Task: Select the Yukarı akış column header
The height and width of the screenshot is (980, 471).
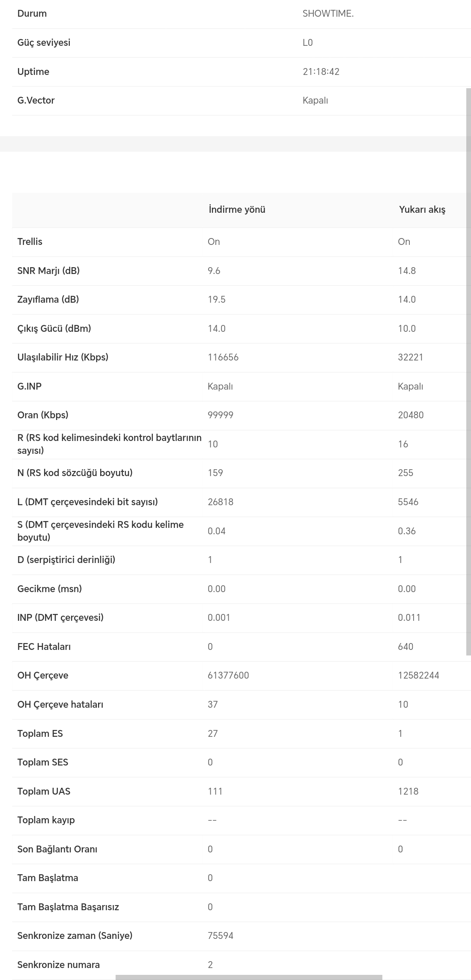Action: click(x=422, y=210)
